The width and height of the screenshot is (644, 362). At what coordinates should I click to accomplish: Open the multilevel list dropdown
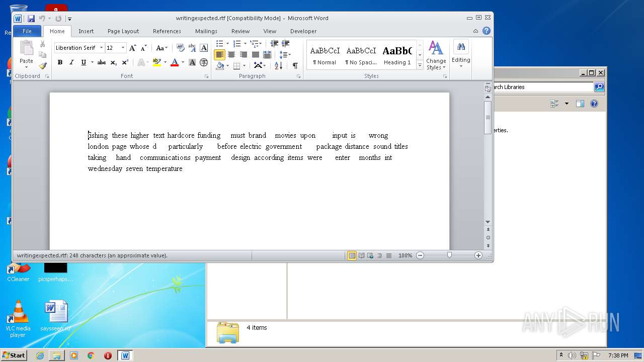pyautogui.click(x=256, y=44)
